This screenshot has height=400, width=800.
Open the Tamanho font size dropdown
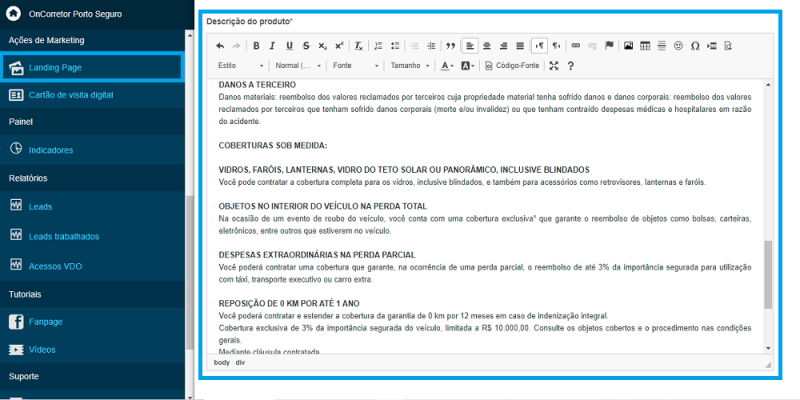coord(410,66)
